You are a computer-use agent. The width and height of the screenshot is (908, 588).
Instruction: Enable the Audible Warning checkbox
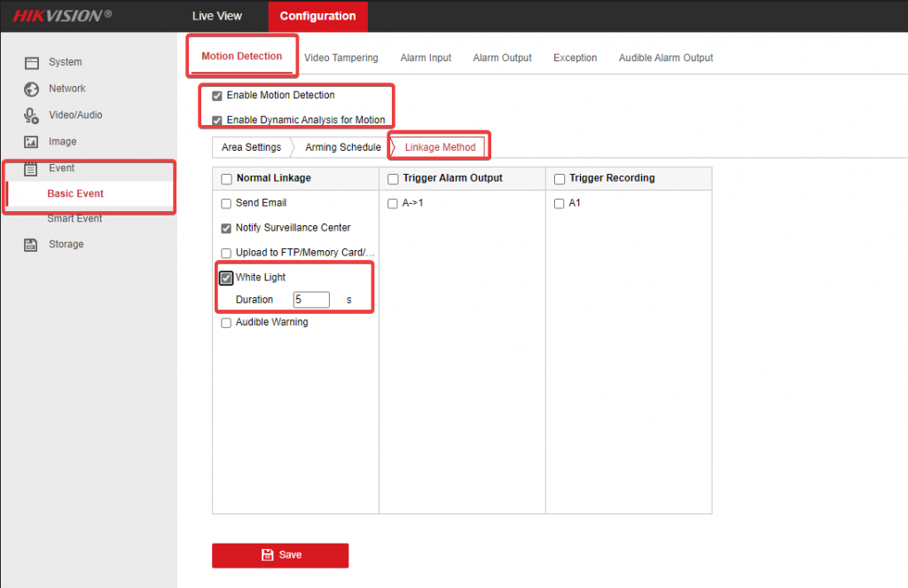click(x=226, y=323)
